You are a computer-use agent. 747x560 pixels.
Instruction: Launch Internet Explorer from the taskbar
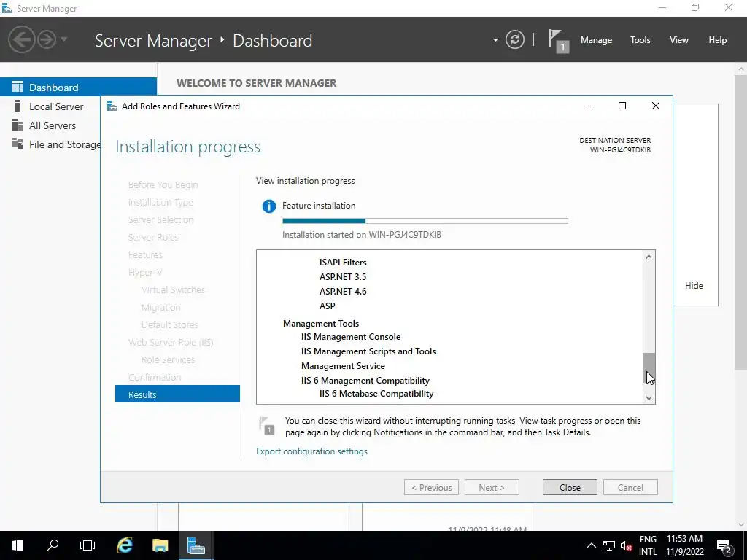pos(124,545)
